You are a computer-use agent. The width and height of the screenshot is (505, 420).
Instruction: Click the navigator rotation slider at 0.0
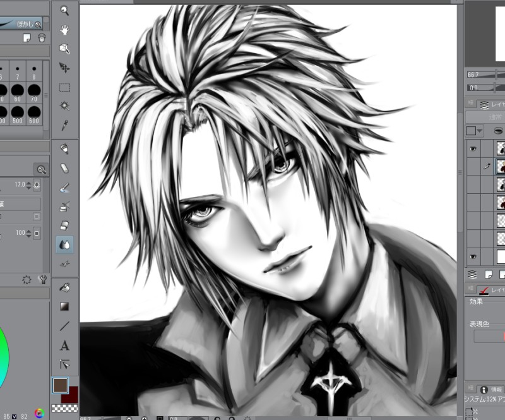tap(485, 88)
